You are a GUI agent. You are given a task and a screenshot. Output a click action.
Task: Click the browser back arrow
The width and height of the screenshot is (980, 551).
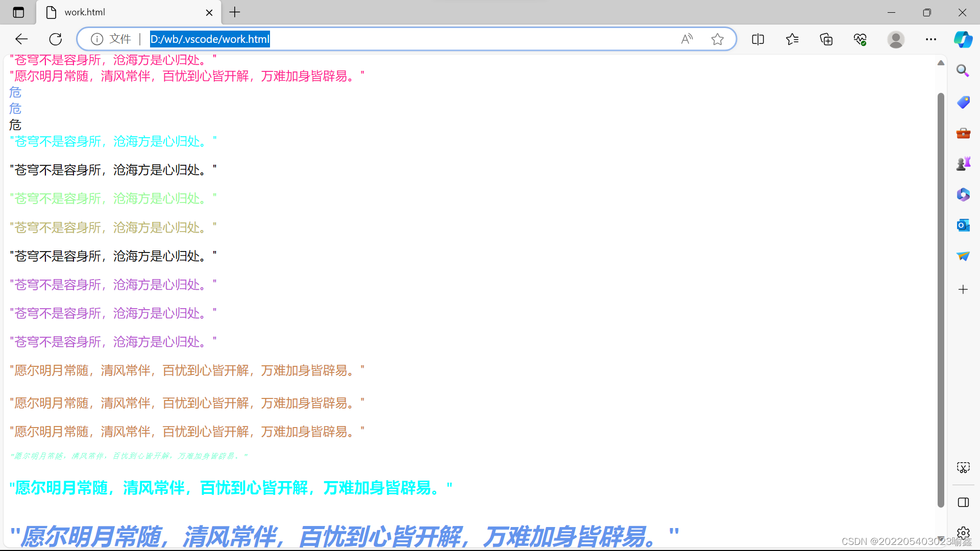(x=21, y=39)
